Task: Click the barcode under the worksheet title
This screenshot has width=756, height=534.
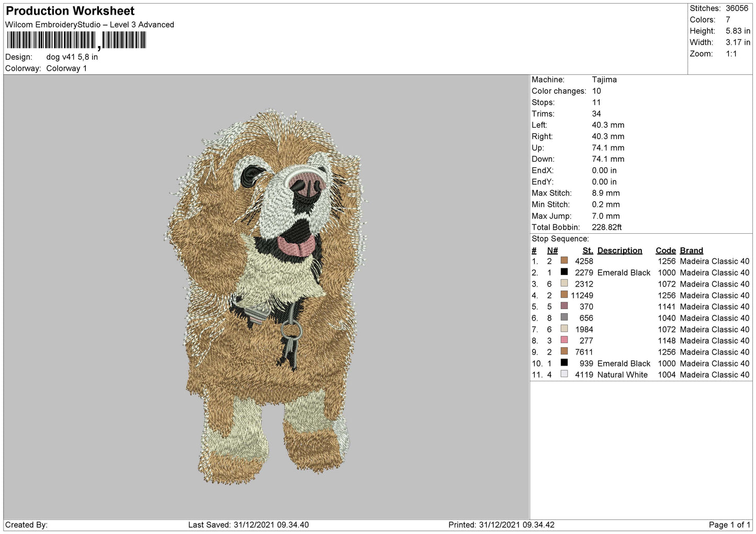Action: [x=76, y=40]
